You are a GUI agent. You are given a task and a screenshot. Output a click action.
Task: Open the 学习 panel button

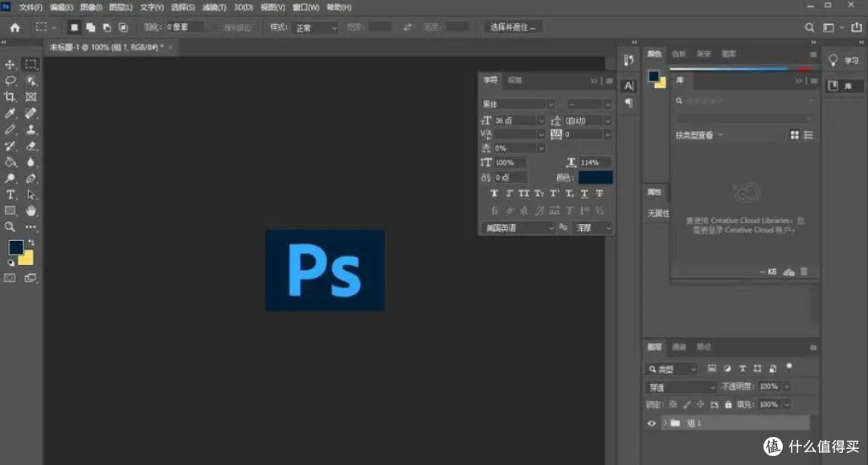[x=844, y=60]
